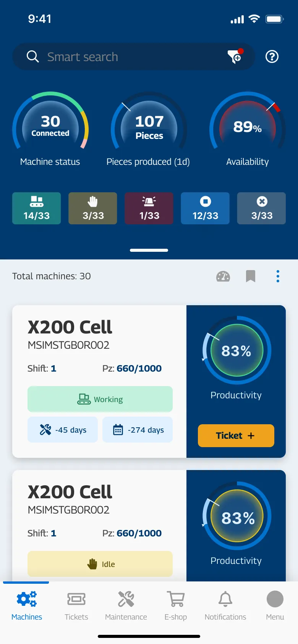Switch to the Maintenance tab

point(126,606)
